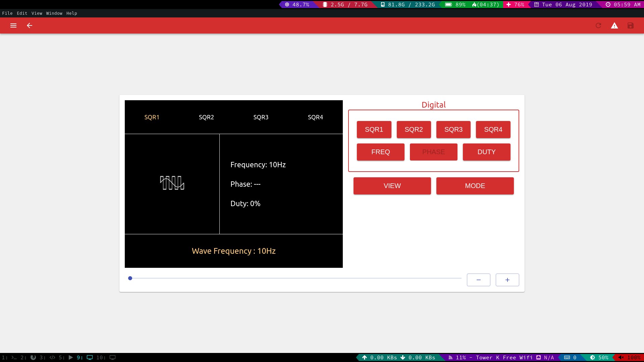Click the SQR2 label in display
The height and width of the screenshot is (362, 644).
[206, 117]
